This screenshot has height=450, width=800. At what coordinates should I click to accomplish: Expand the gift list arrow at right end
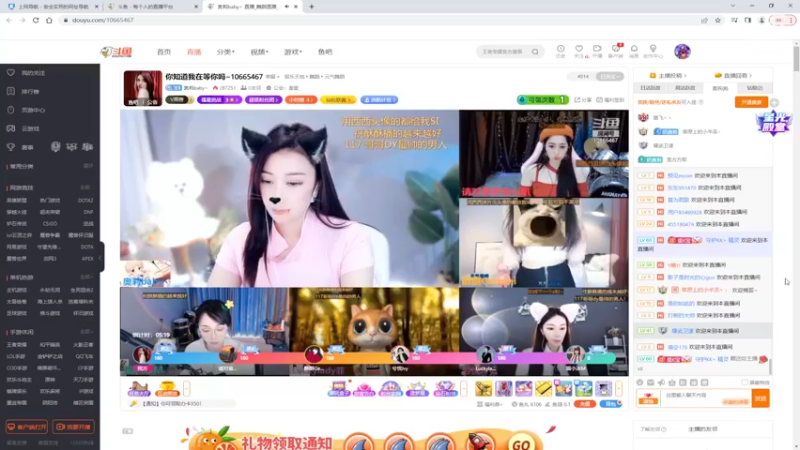click(x=618, y=389)
